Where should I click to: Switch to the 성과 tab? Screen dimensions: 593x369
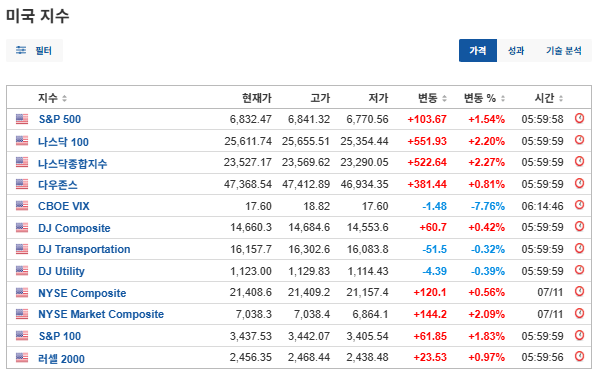coord(516,50)
